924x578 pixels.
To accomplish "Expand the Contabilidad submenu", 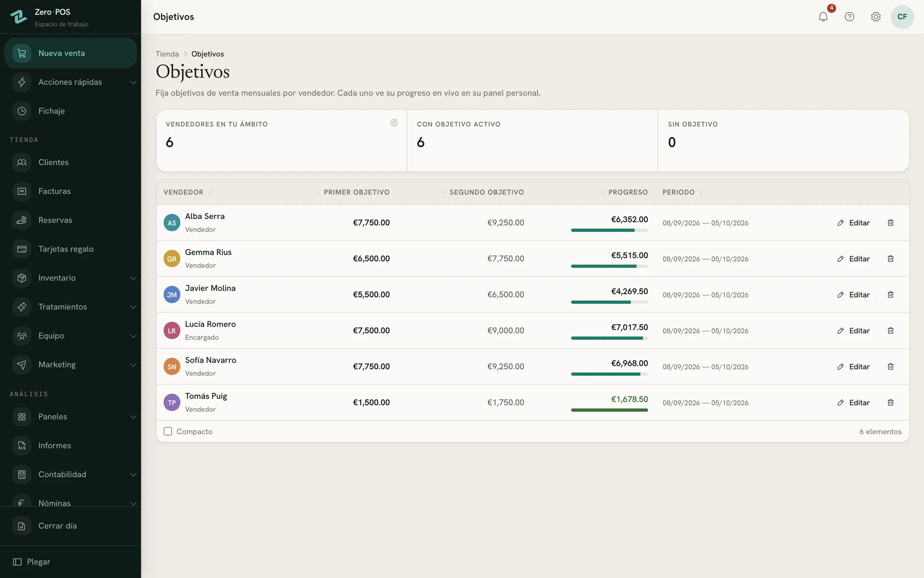I will 70,474.
